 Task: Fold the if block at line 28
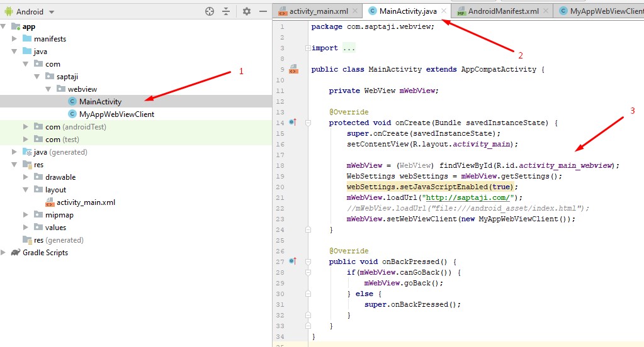point(308,272)
